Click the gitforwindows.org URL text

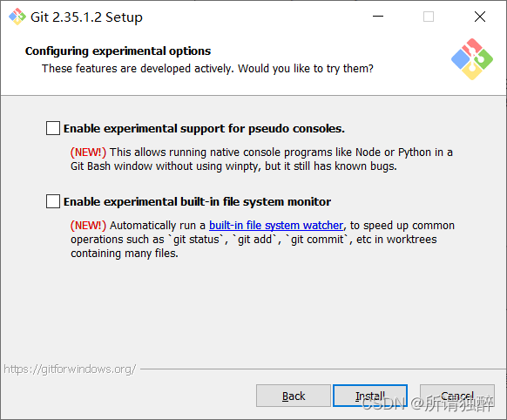pos(70,369)
